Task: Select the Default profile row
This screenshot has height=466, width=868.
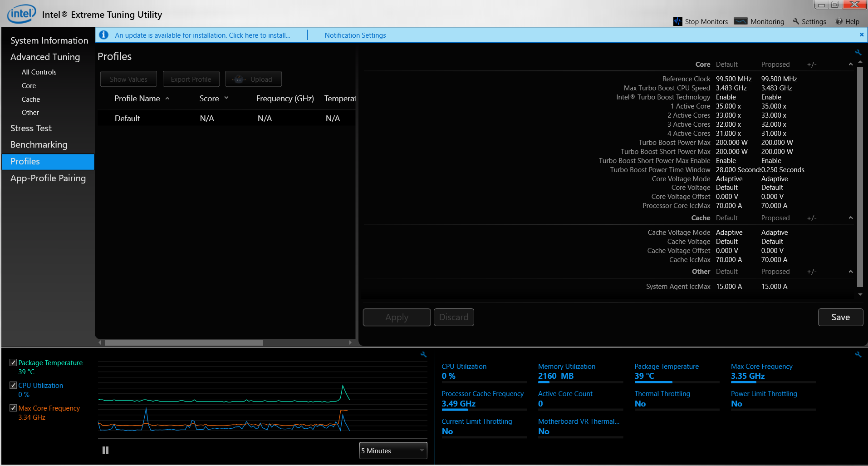Action: tap(226, 119)
